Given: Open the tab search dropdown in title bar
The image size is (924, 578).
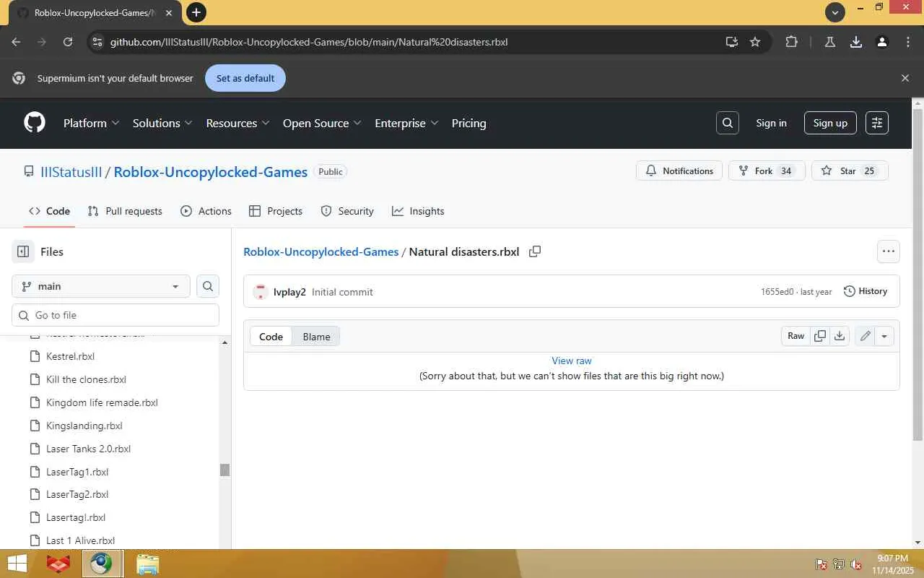Looking at the screenshot, I should click(x=835, y=12).
